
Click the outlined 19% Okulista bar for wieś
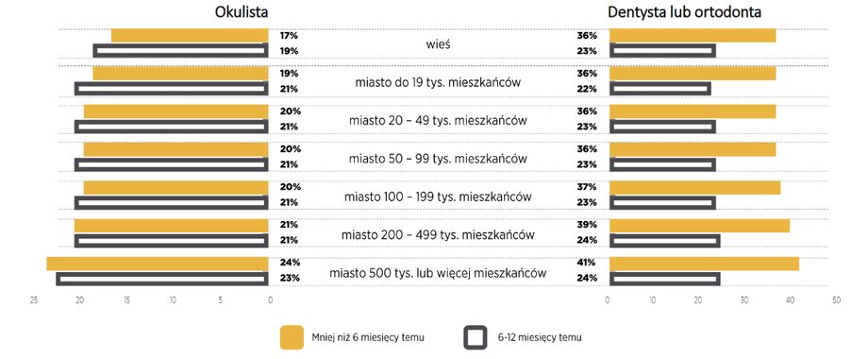[x=181, y=50]
